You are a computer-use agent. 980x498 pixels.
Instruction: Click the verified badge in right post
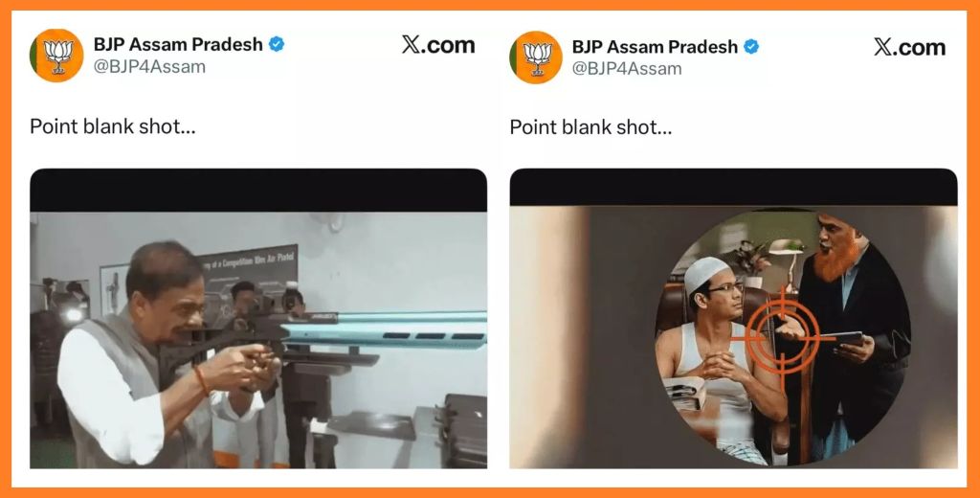[x=751, y=46]
